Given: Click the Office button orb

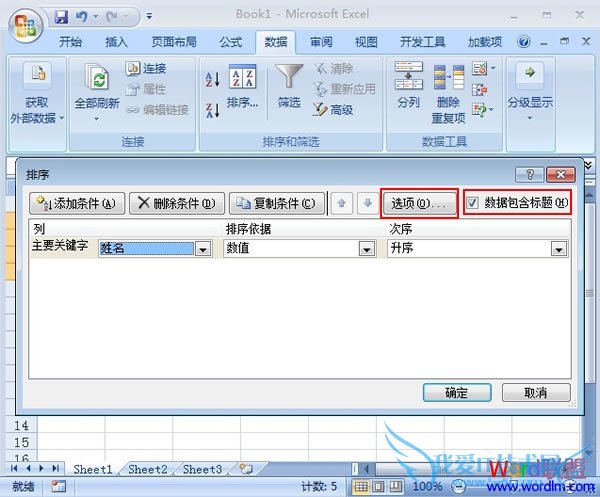Looking at the screenshot, I should (25, 26).
